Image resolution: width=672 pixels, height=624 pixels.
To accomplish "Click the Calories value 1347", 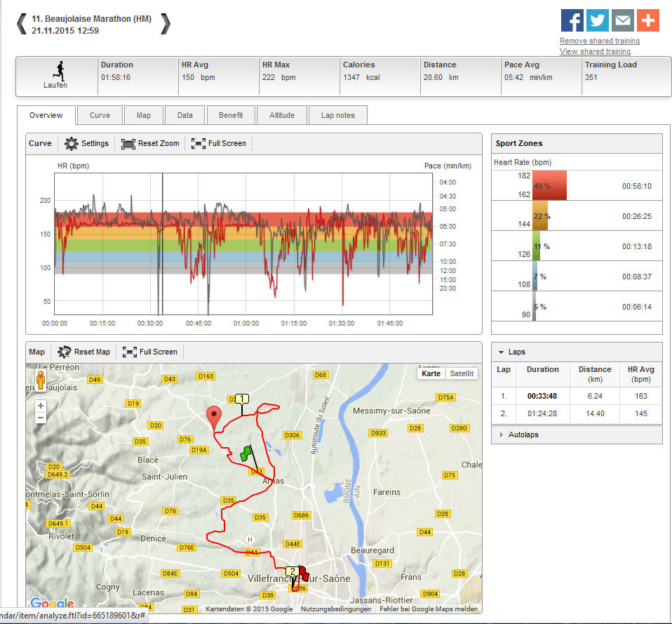I will (351, 78).
